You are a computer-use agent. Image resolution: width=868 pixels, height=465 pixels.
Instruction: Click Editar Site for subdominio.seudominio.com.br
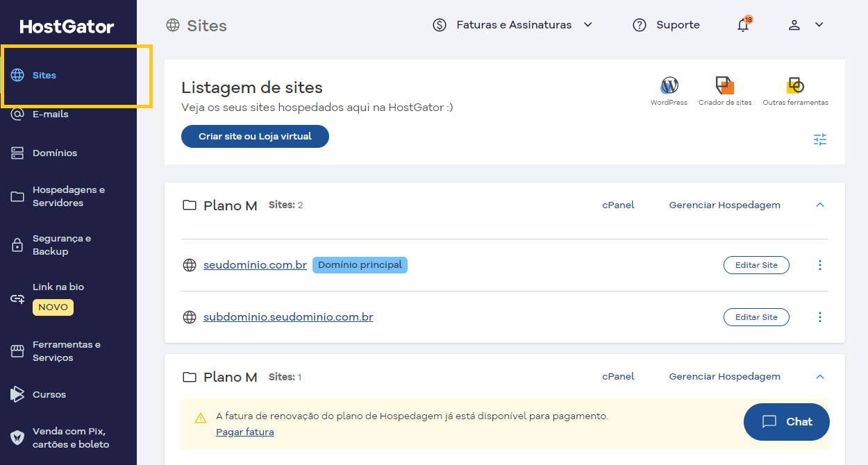756,317
